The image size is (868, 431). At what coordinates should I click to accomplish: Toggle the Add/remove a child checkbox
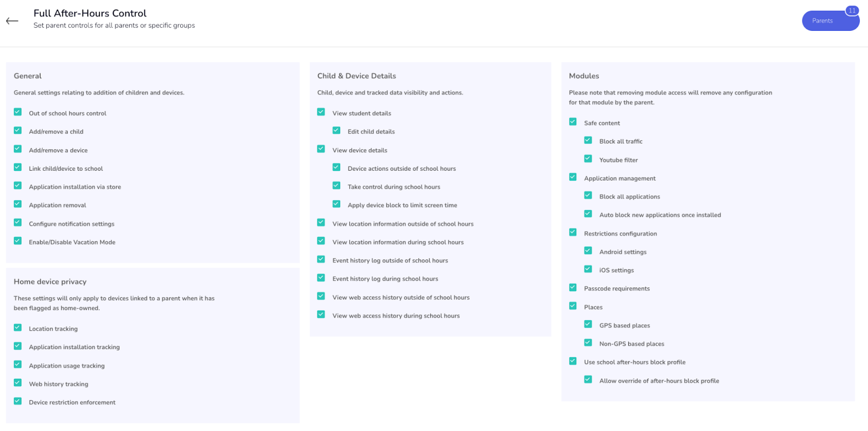tap(18, 131)
